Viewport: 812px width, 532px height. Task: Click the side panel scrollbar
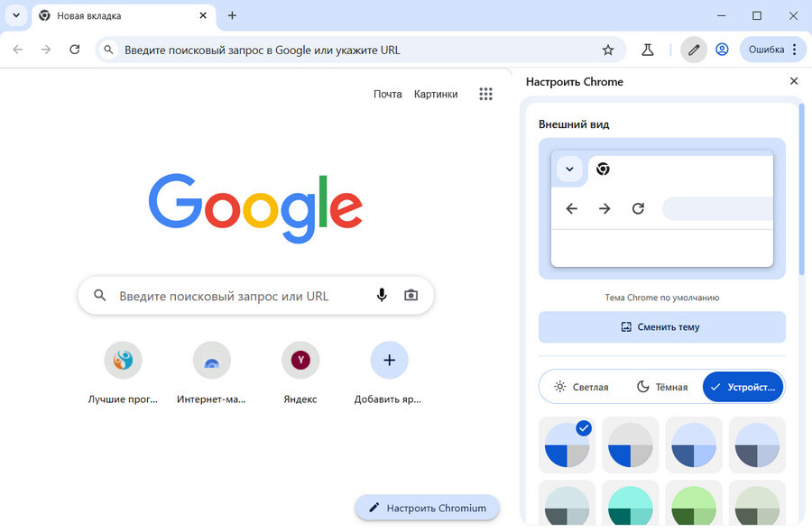(x=802, y=190)
